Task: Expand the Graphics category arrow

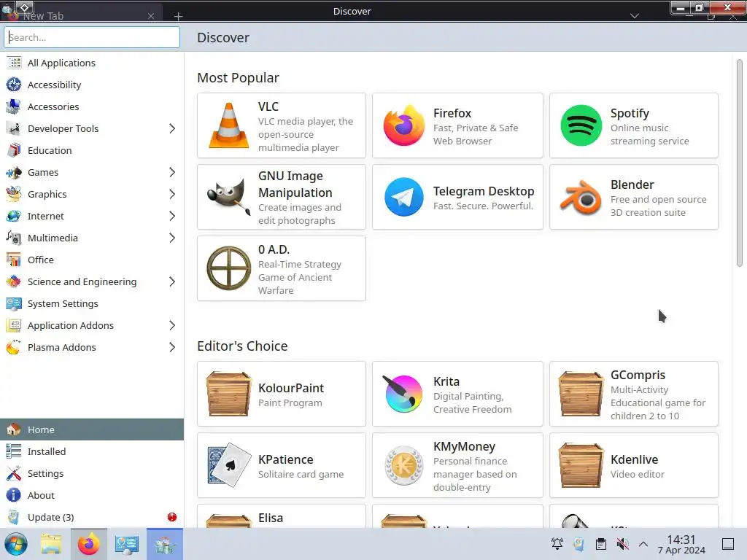Action: coord(172,194)
